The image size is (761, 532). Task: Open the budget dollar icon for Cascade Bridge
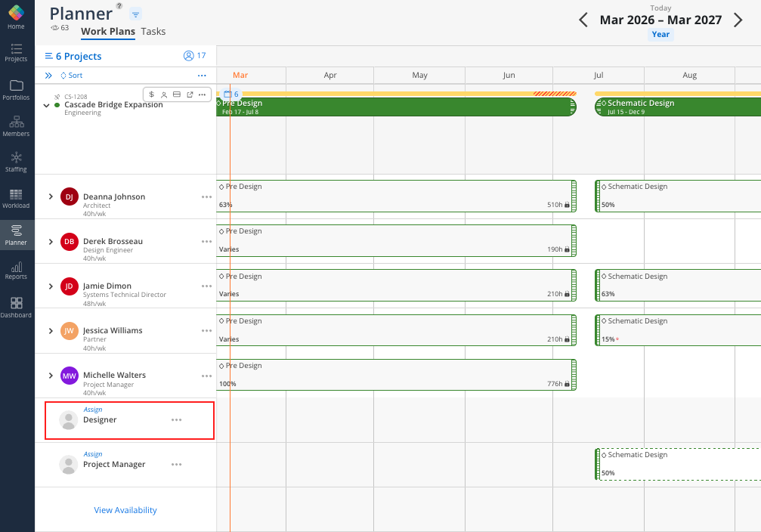pos(151,94)
